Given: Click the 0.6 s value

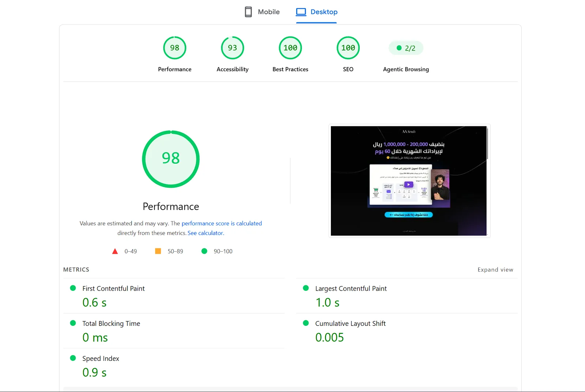Looking at the screenshot, I should tap(94, 302).
